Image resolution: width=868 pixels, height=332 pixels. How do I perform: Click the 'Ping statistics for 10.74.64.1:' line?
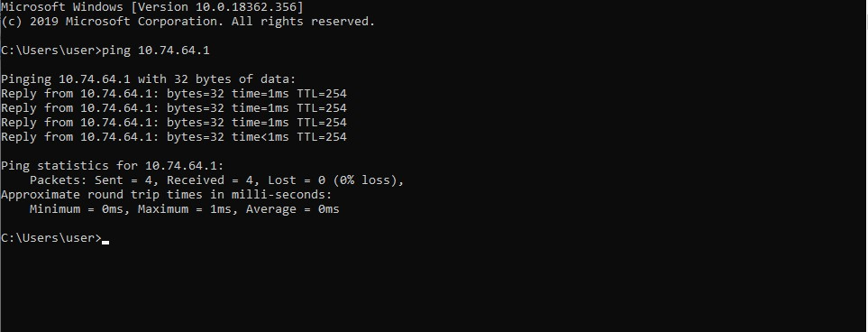113,166
